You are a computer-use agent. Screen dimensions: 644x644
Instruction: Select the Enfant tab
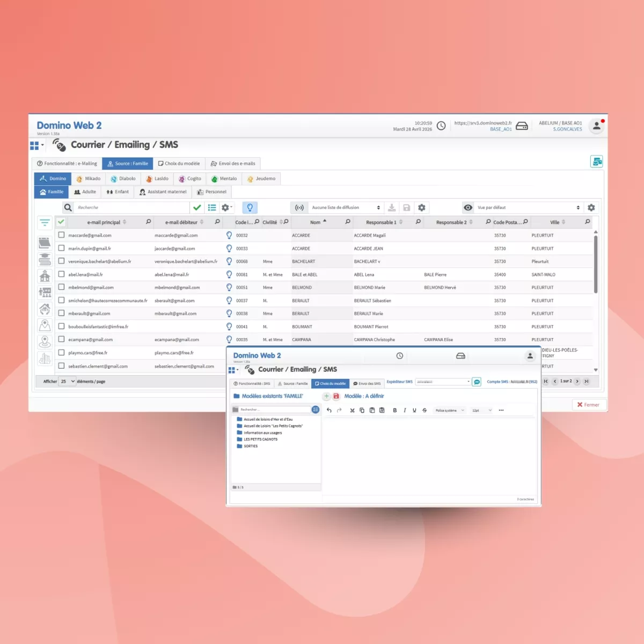(118, 192)
